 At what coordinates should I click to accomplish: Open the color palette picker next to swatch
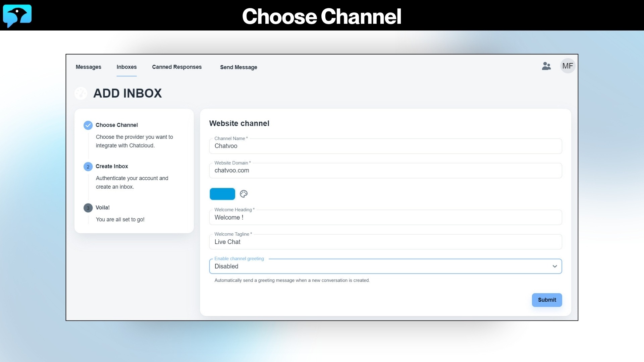coord(244,194)
